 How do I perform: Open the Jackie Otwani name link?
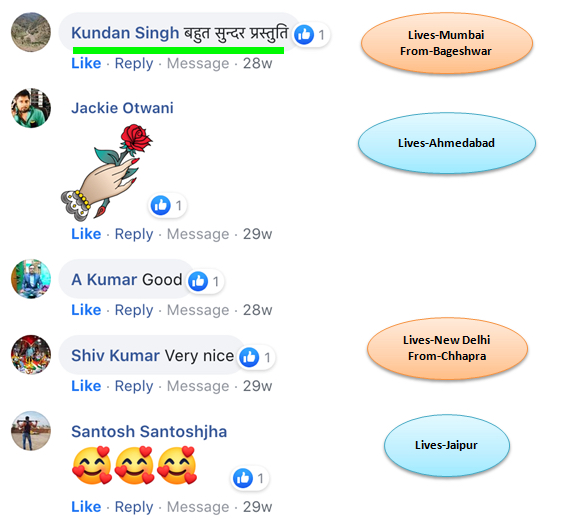tap(122, 108)
